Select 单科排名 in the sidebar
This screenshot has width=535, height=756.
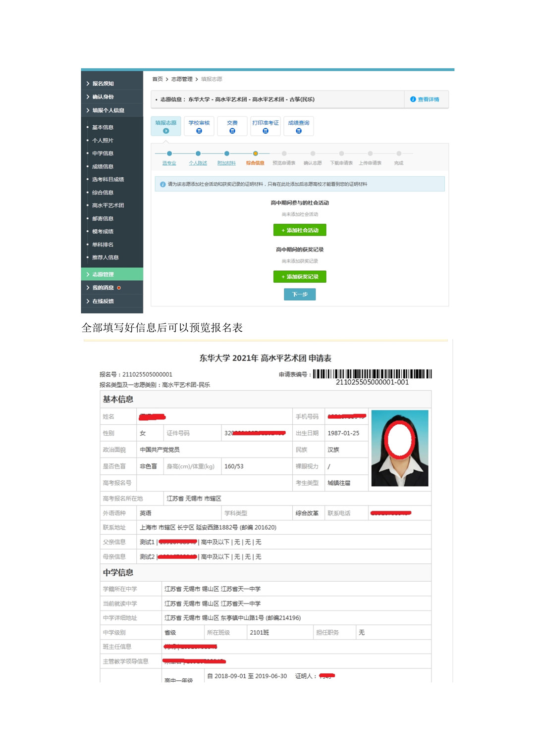pos(103,245)
